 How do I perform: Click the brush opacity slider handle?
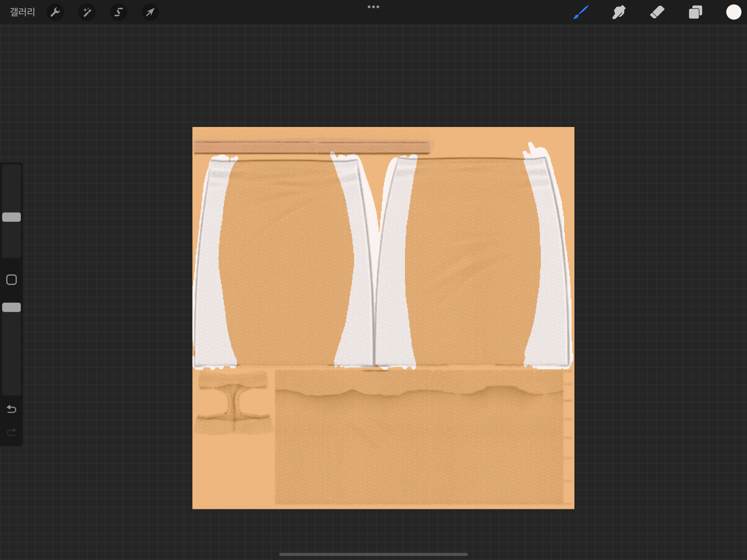11,307
